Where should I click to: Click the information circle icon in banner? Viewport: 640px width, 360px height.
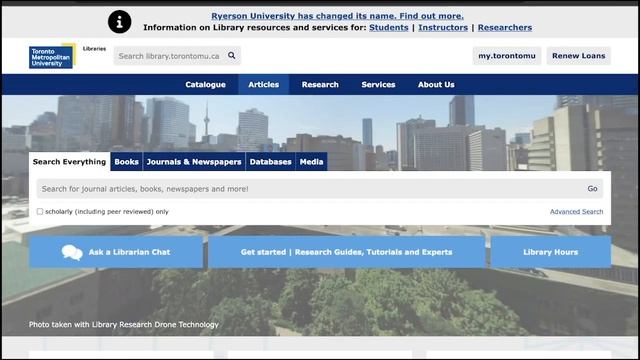click(120, 22)
